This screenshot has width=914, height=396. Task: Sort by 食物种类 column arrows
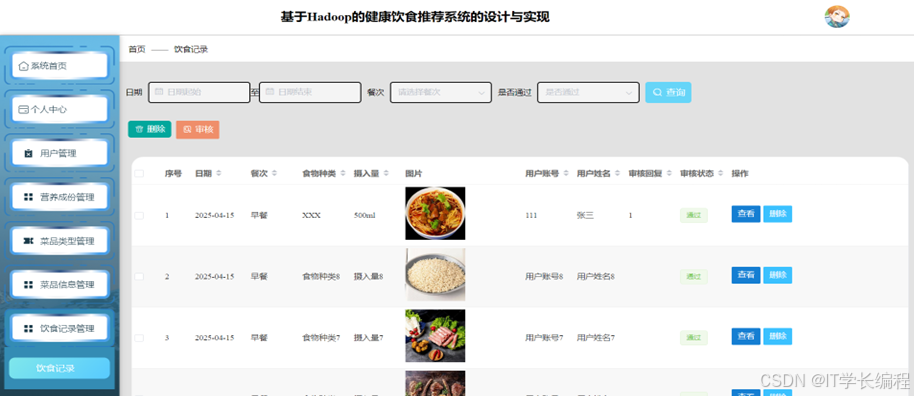343,173
